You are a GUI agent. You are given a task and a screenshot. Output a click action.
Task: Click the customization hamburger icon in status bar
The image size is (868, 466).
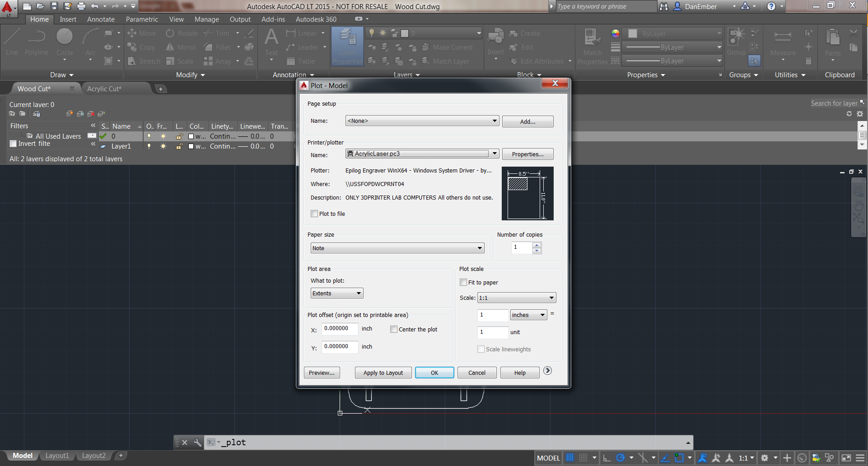tap(860, 458)
